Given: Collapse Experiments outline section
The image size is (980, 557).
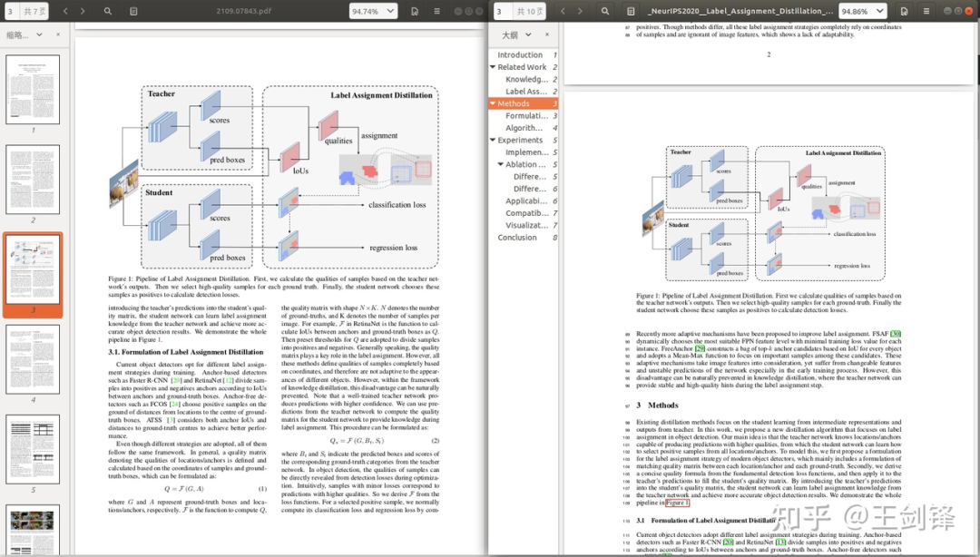Looking at the screenshot, I should click(x=493, y=140).
